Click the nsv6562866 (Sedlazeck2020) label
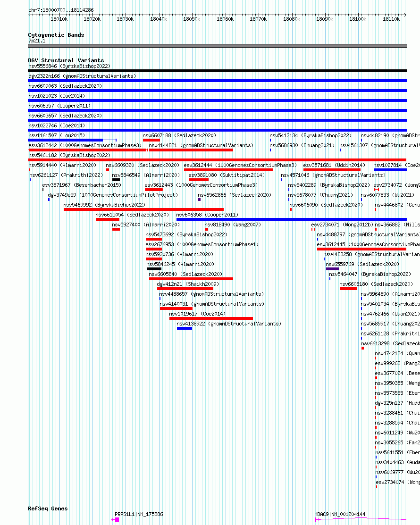 [235, 195]
